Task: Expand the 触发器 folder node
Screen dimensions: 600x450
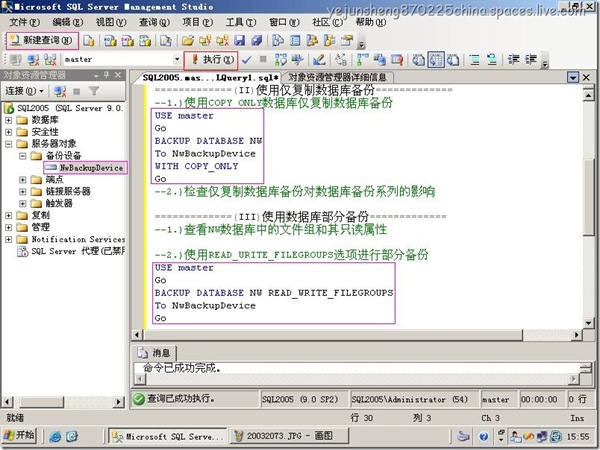Action: (23, 203)
